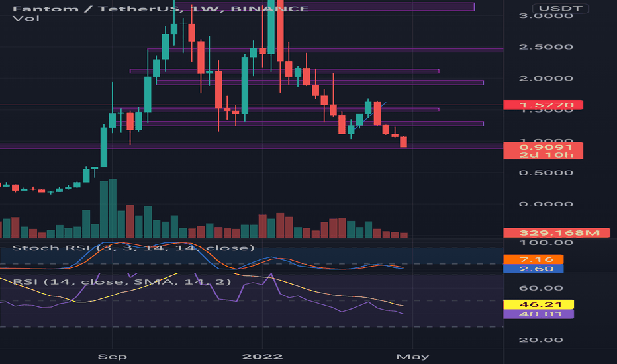Click the 2022 label on time axis
This screenshot has width=617, height=364.
(x=262, y=357)
